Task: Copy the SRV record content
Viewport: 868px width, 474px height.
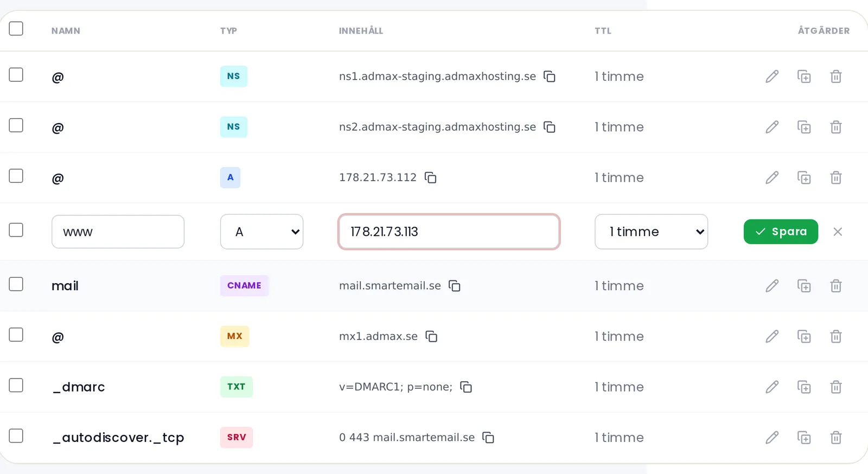Action: point(488,437)
